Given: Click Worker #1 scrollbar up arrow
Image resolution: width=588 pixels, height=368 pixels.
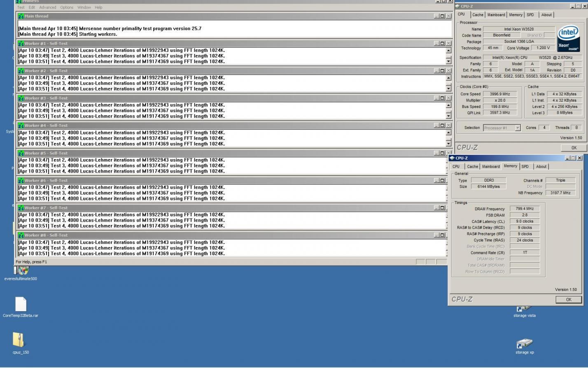Looking at the screenshot, I should pyautogui.click(x=448, y=50).
